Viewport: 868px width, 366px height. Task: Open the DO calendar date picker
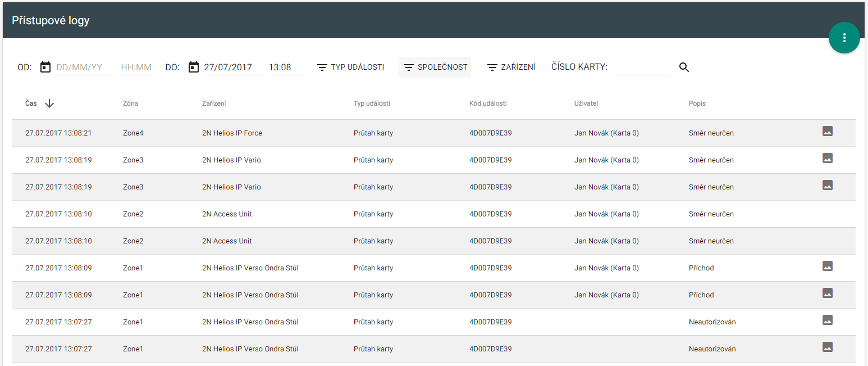click(194, 67)
